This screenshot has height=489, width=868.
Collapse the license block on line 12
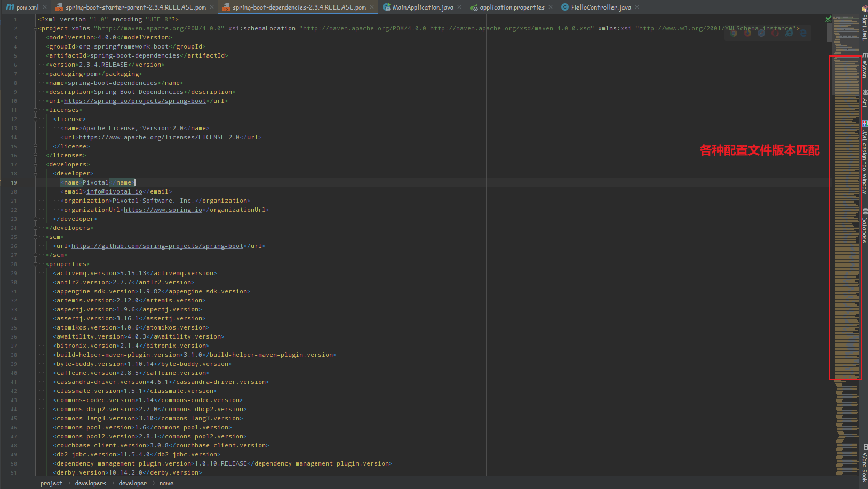(36, 119)
